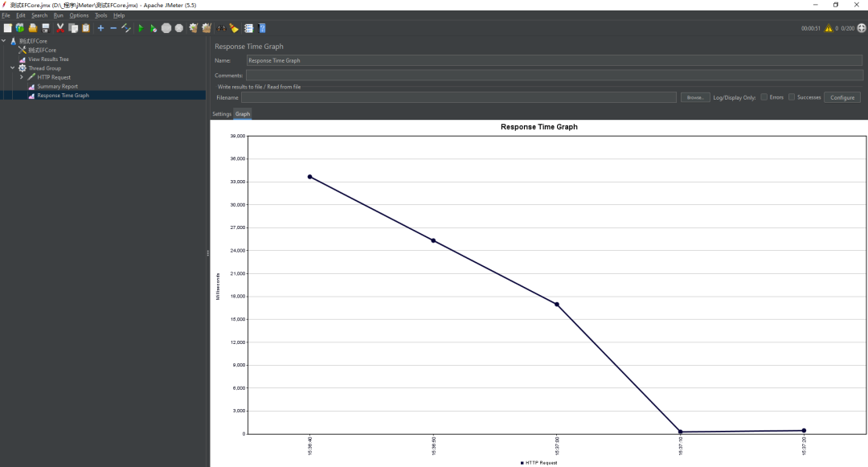
Task: Open the File menu
Action: [x=6, y=15]
